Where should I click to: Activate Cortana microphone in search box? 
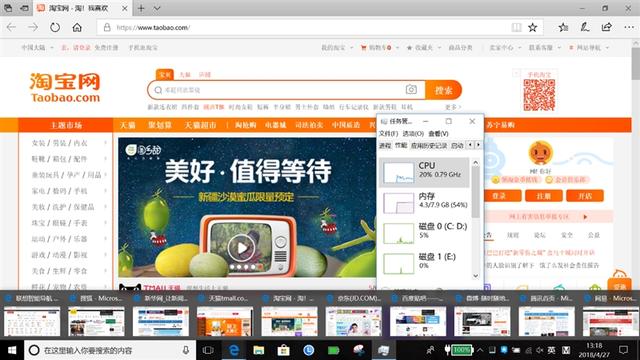click(x=186, y=350)
